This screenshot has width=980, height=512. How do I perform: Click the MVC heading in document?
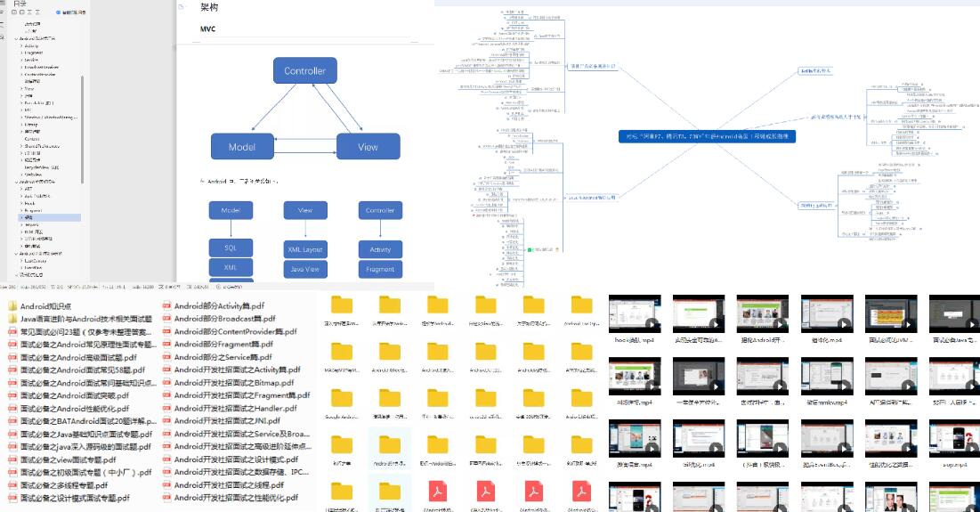click(x=207, y=28)
